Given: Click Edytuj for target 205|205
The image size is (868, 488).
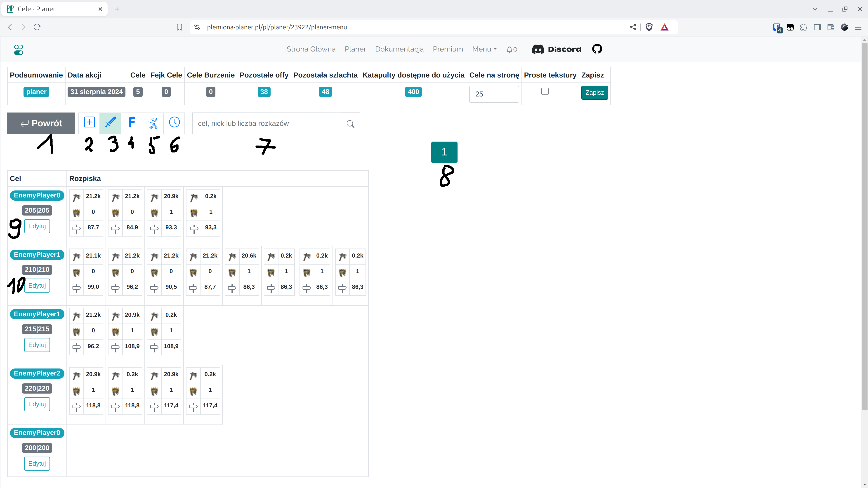Looking at the screenshot, I should [x=37, y=226].
